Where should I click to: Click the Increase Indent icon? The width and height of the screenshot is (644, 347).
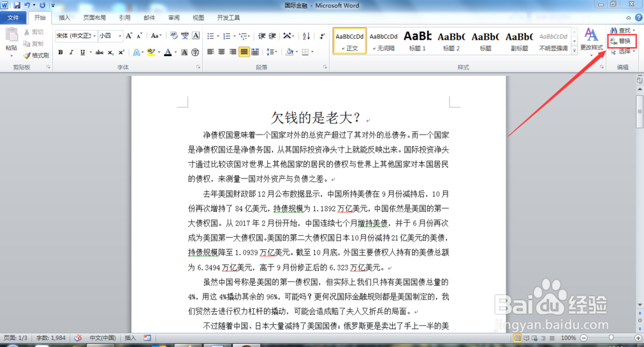[x=272, y=36]
